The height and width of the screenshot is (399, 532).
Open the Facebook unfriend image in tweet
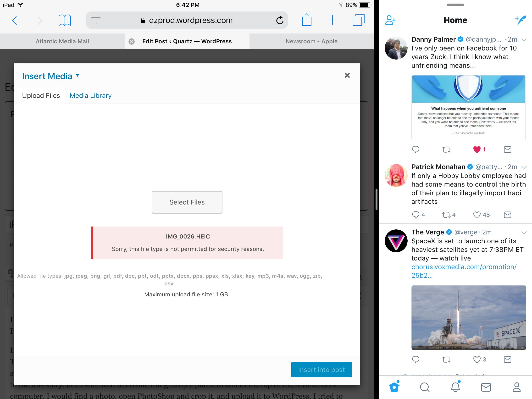[x=469, y=107]
